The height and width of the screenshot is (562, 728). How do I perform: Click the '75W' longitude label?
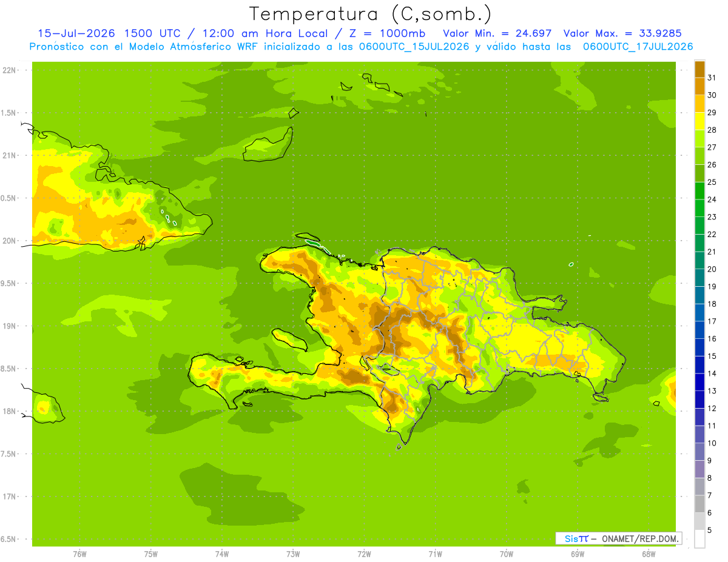click(x=151, y=554)
